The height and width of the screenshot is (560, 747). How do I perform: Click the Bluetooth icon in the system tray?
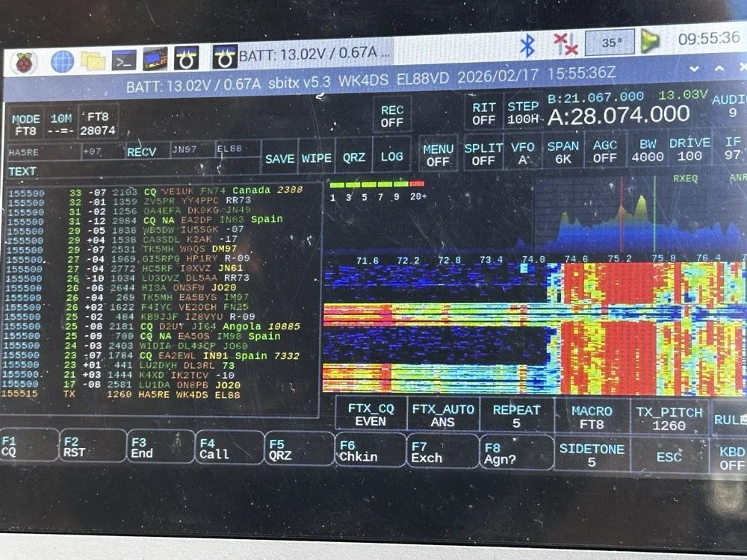pyautogui.click(x=526, y=46)
